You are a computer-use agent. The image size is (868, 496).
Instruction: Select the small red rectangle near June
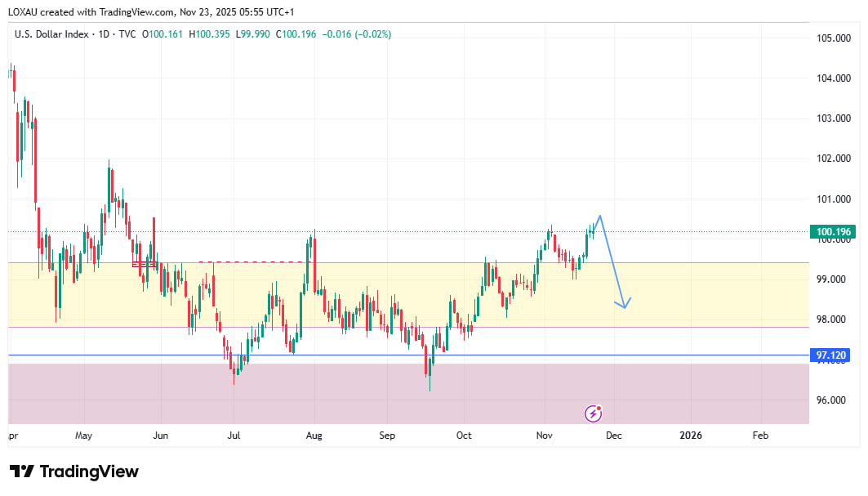pos(144,264)
